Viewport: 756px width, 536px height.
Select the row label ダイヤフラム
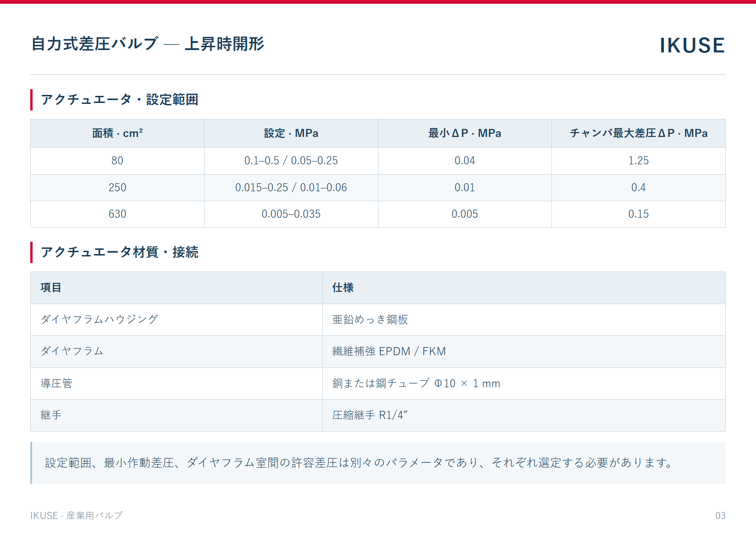72,351
